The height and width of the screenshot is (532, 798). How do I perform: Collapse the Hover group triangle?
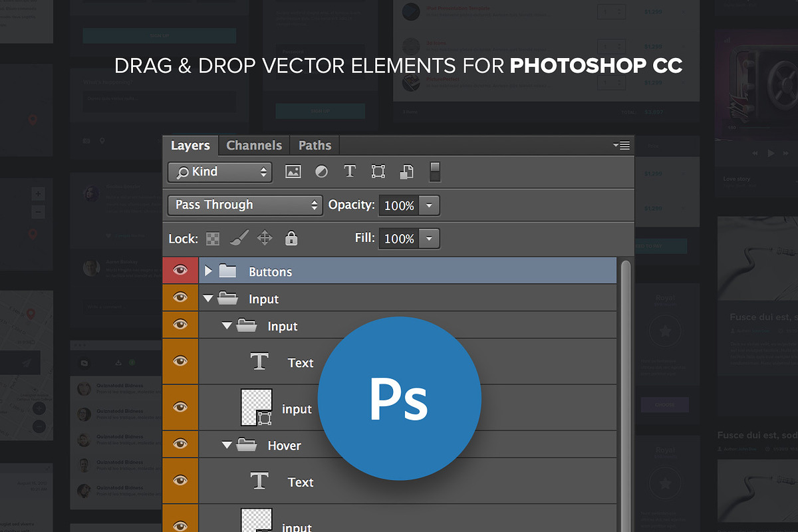[x=227, y=445]
